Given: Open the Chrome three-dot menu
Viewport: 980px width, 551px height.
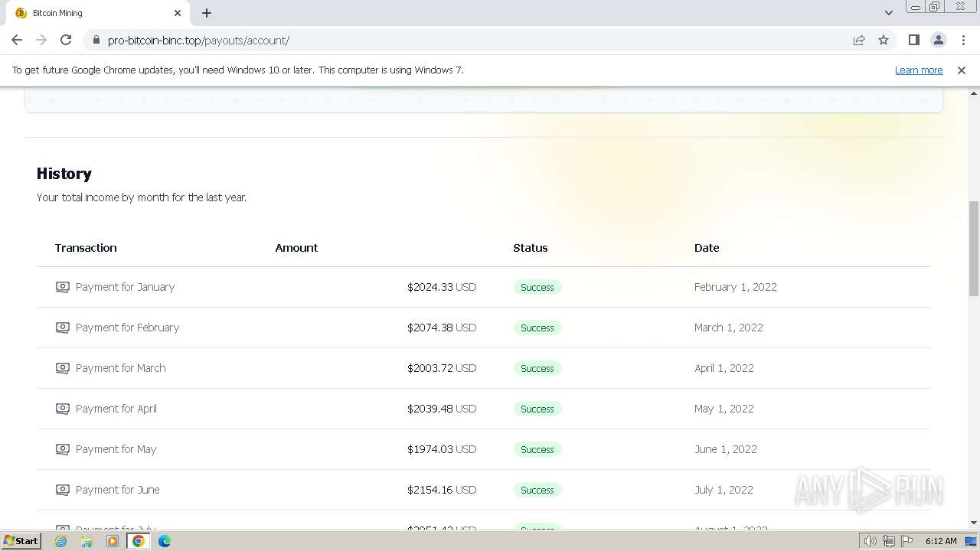Looking at the screenshot, I should pos(963,41).
